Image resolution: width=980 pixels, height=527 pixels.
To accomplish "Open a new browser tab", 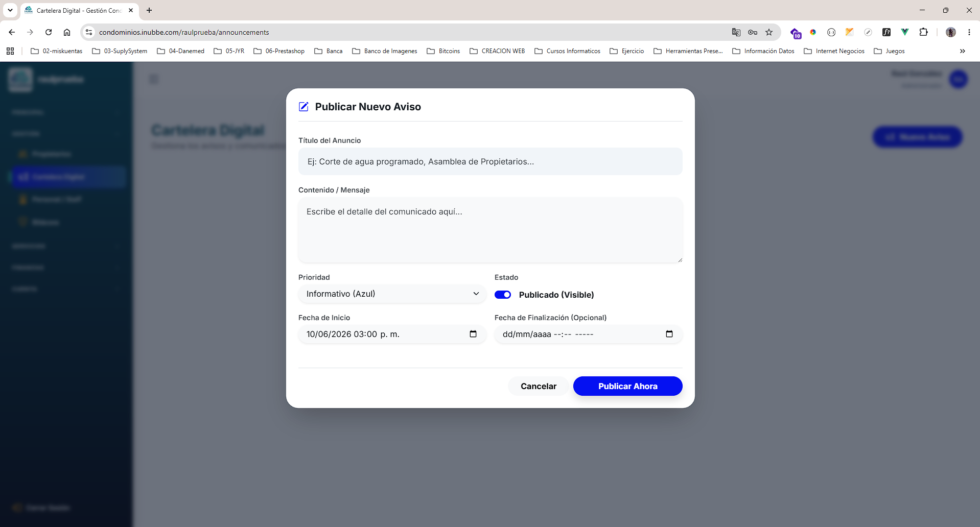I will point(149,10).
